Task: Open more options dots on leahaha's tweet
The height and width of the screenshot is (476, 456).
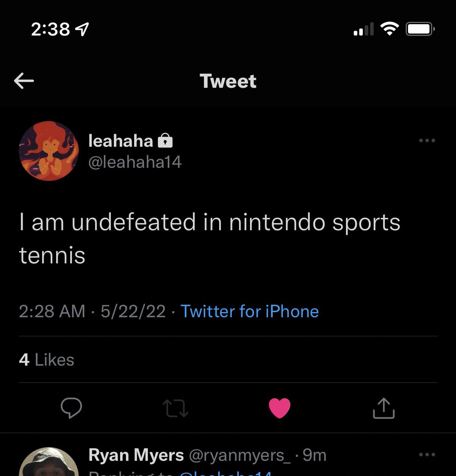Action: (427, 140)
